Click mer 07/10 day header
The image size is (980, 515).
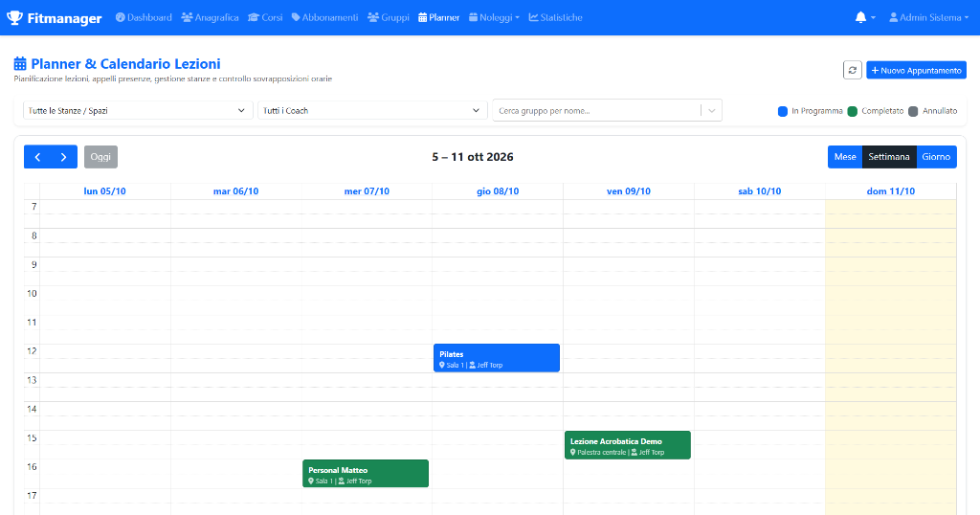coord(367,191)
